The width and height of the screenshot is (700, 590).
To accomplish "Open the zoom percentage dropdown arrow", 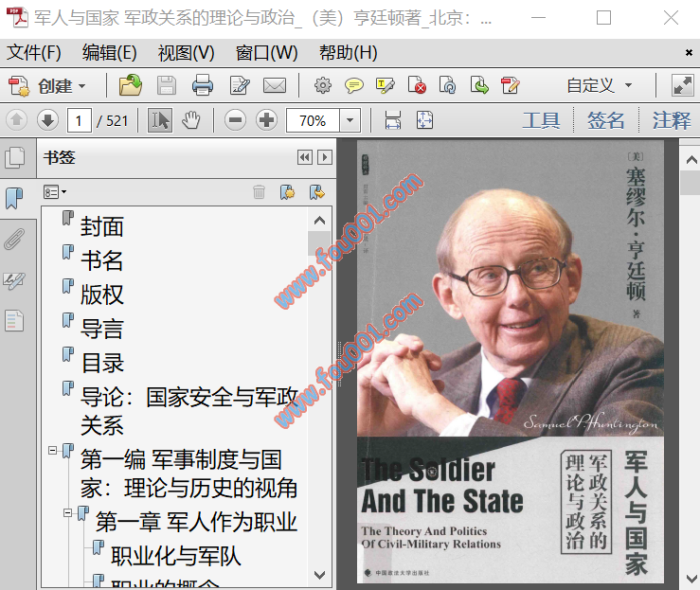I will (x=350, y=120).
